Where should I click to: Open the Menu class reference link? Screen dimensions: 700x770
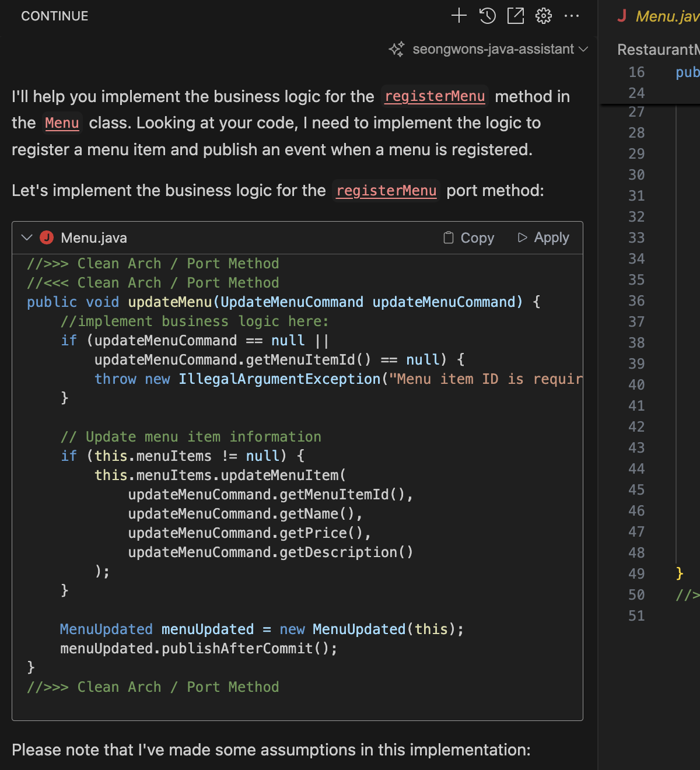click(x=62, y=123)
